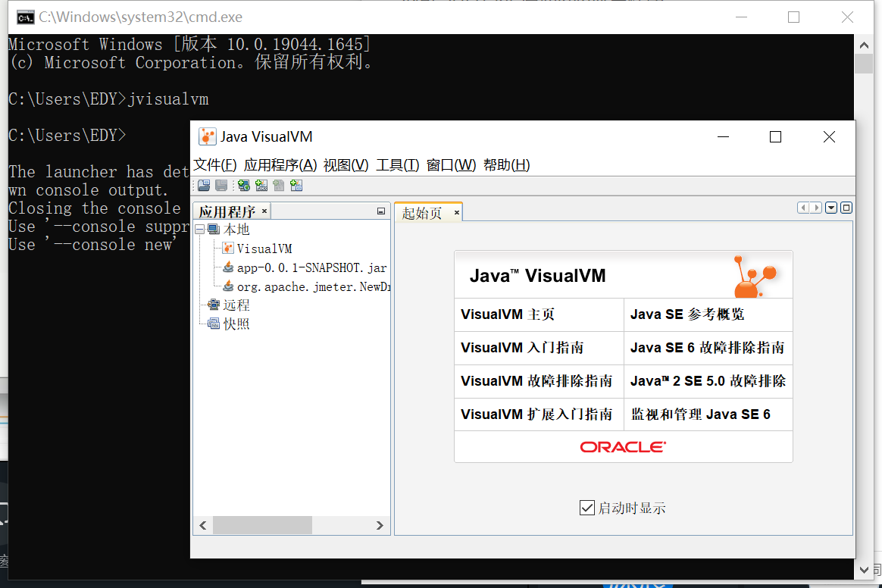Close the cmd.exe window
This screenshot has height=588, width=882.
point(847,17)
